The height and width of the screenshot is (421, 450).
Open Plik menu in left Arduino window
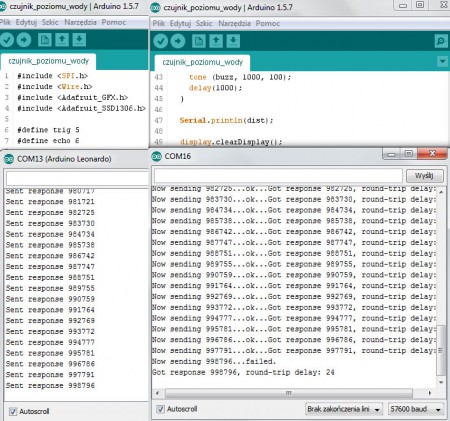pyautogui.click(x=5, y=22)
